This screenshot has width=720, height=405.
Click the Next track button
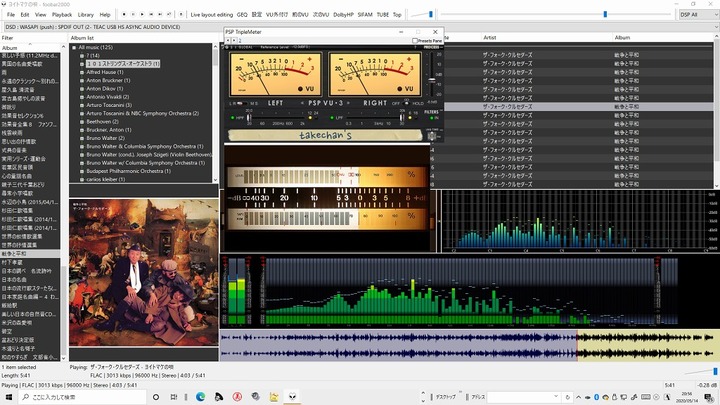[x=160, y=15]
